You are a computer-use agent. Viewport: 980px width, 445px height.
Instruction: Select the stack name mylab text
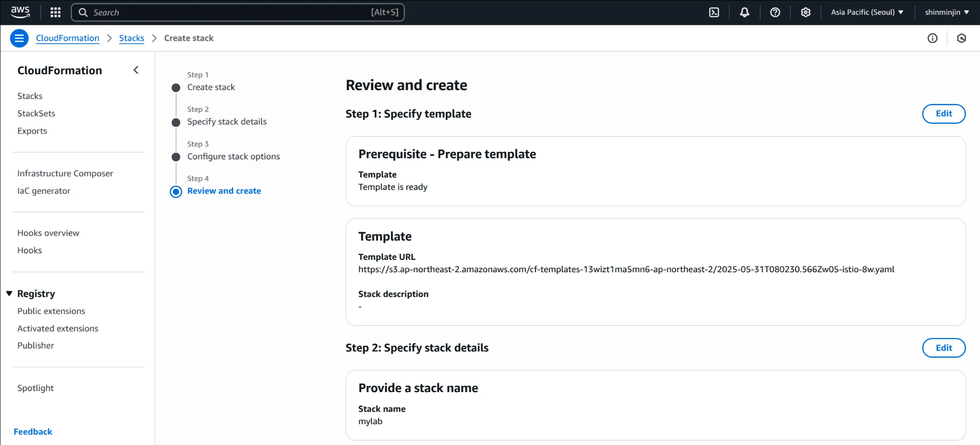[370, 421]
